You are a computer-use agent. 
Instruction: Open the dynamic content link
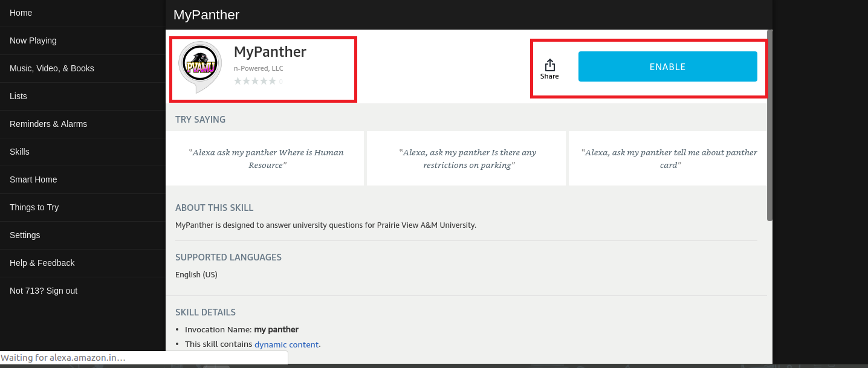click(287, 344)
